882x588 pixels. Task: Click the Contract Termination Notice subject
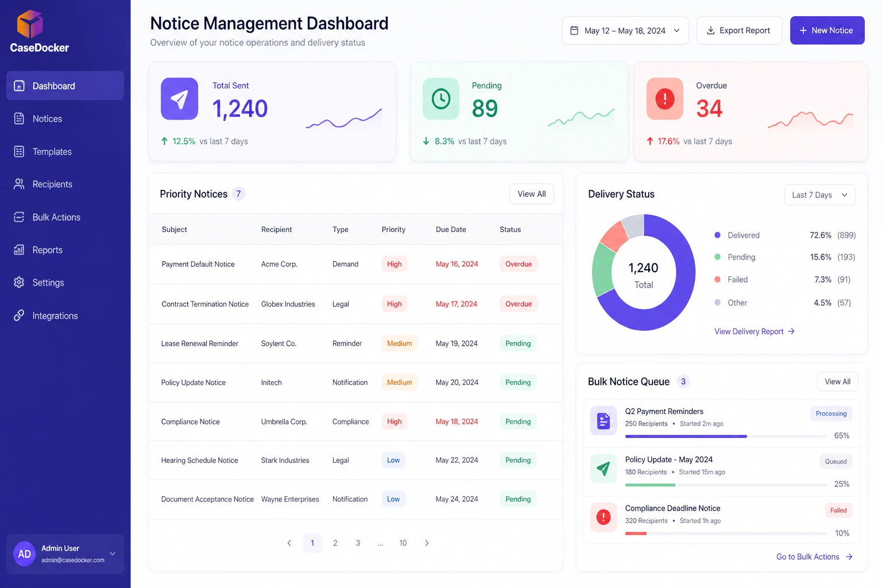point(205,304)
